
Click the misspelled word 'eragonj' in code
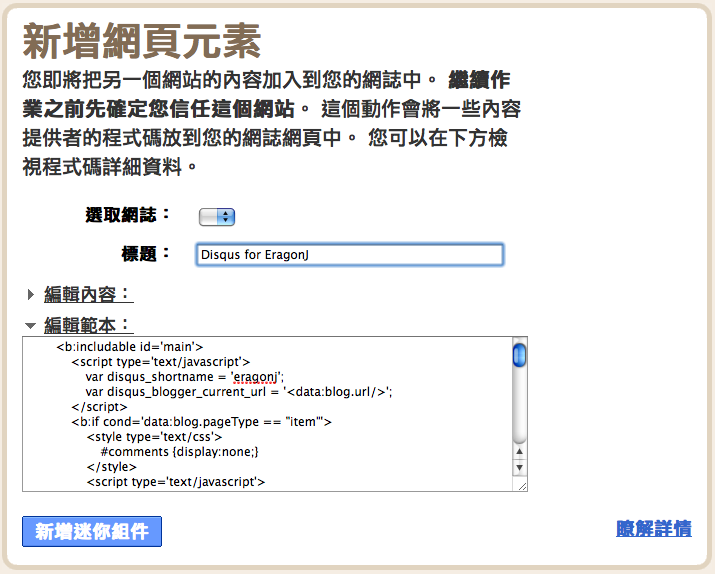pyautogui.click(x=258, y=377)
